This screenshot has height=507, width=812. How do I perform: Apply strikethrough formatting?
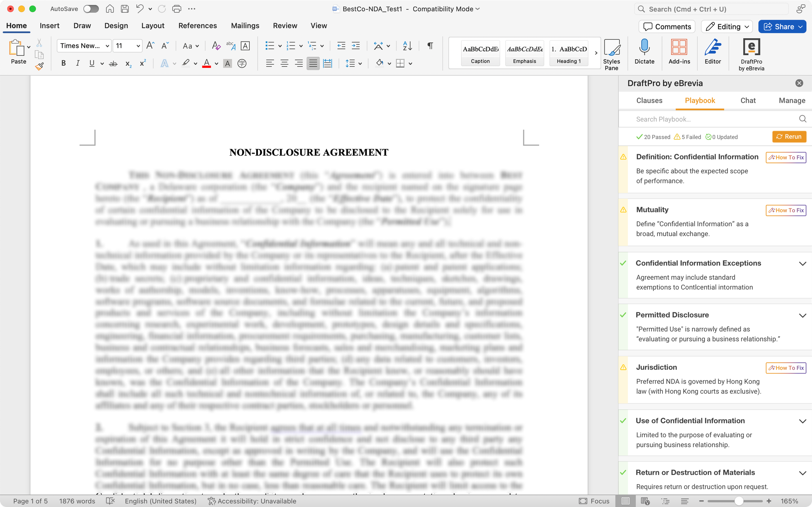click(x=113, y=63)
